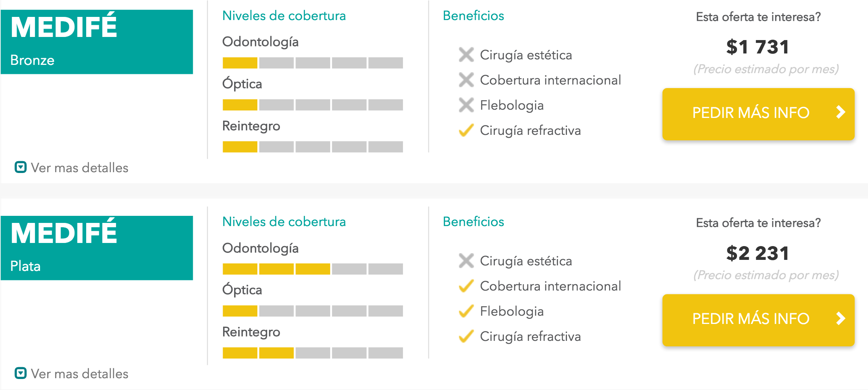Viewport: 868px width, 390px height.
Task: Select the MEDIFÉ Bronze plan banner
Action: click(97, 42)
